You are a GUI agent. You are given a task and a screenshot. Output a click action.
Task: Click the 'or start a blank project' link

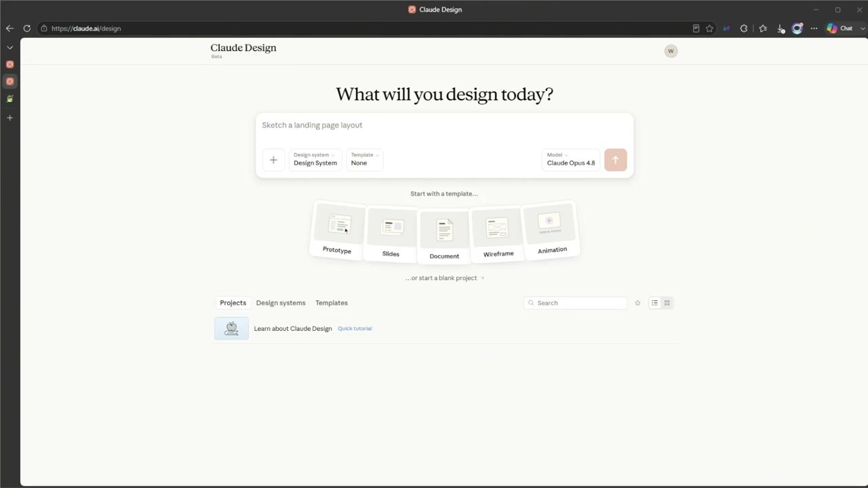pos(445,278)
